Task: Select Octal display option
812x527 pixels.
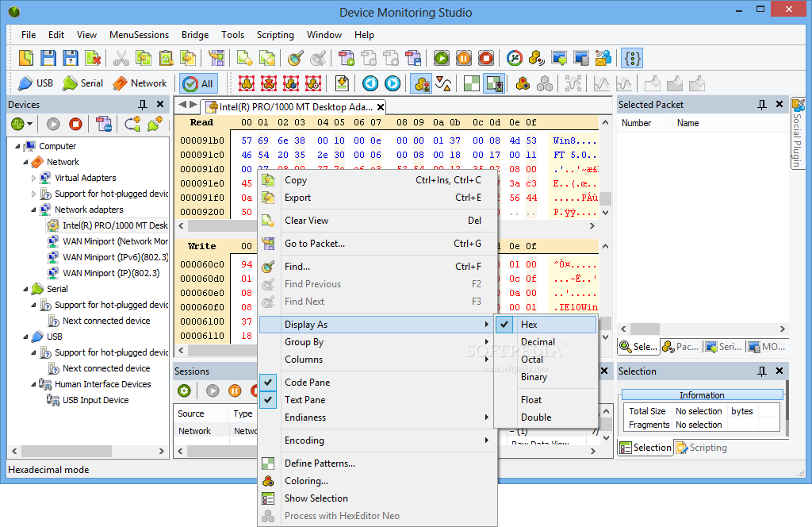Action: tap(546, 359)
